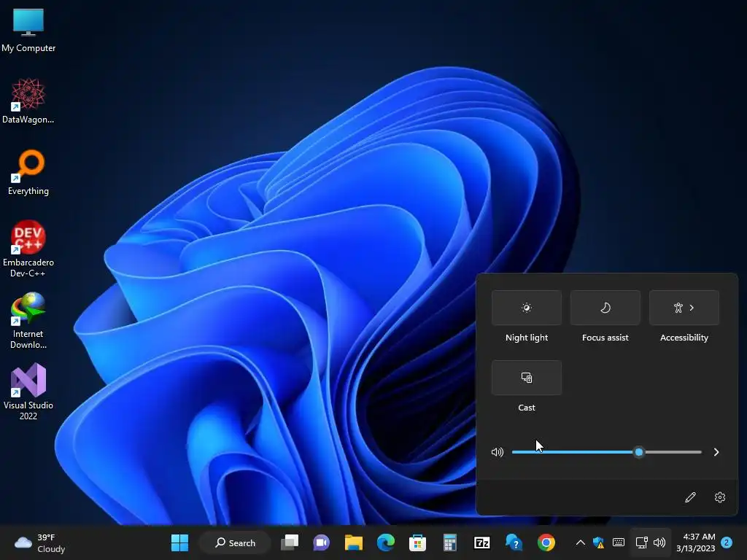The image size is (747, 560).
Task: Set volume by clicking the volume slider track
Action: click(x=606, y=452)
